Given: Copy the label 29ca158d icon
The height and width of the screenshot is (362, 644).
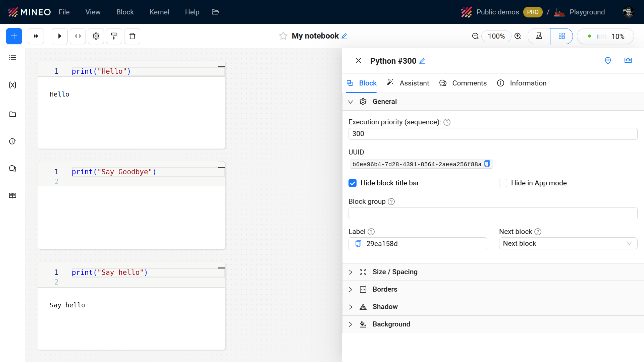Looking at the screenshot, I should (358, 244).
